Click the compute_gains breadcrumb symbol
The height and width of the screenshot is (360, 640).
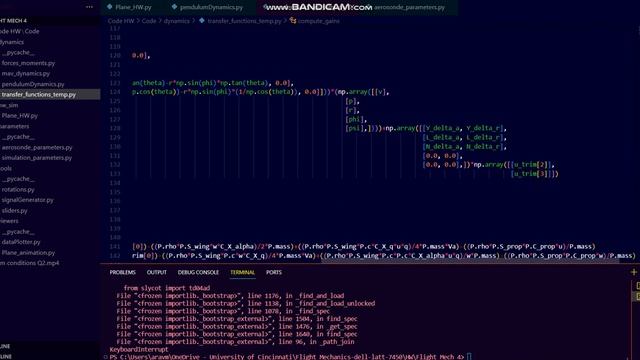(x=318, y=21)
